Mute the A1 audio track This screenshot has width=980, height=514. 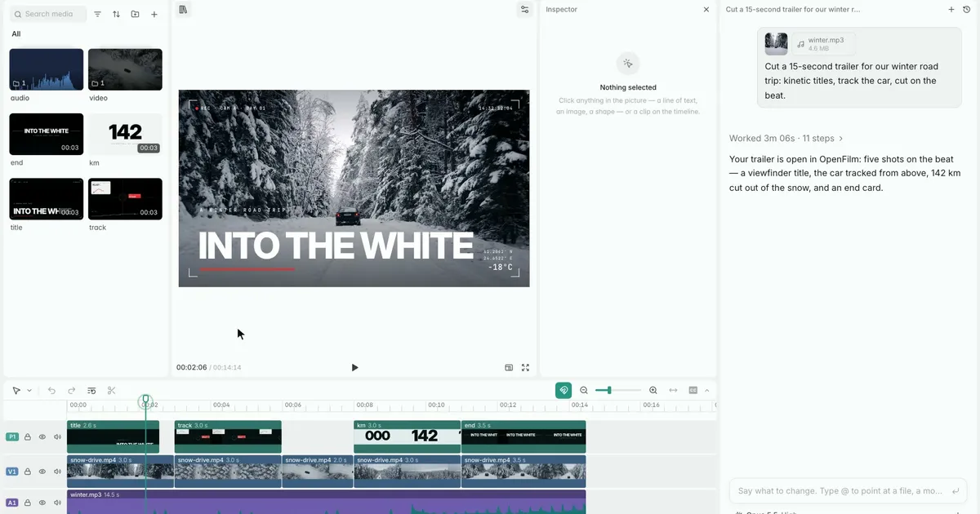[x=57, y=503]
